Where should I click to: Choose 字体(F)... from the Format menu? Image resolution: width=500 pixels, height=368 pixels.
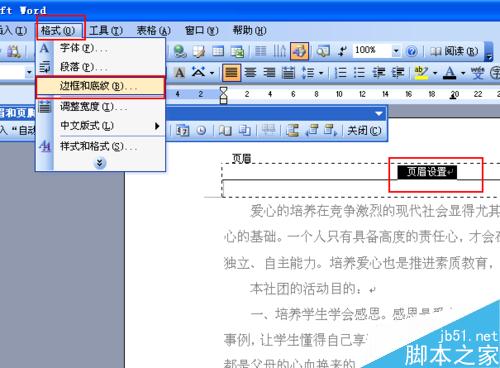101,48
